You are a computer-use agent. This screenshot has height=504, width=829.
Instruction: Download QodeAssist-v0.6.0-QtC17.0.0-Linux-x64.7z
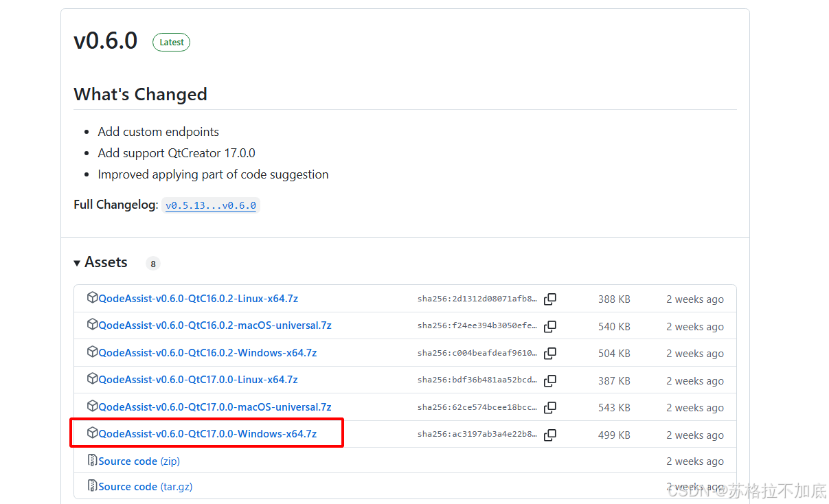[198, 380]
